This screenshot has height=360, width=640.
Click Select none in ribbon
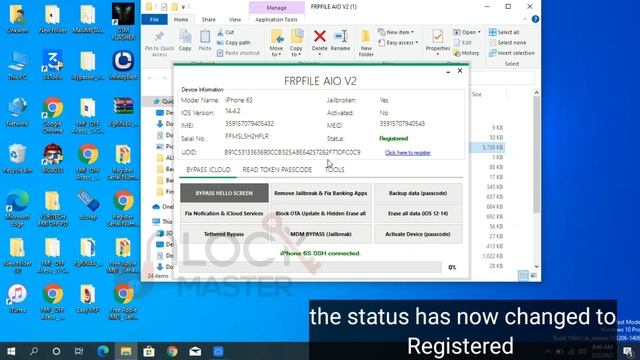click(507, 42)
